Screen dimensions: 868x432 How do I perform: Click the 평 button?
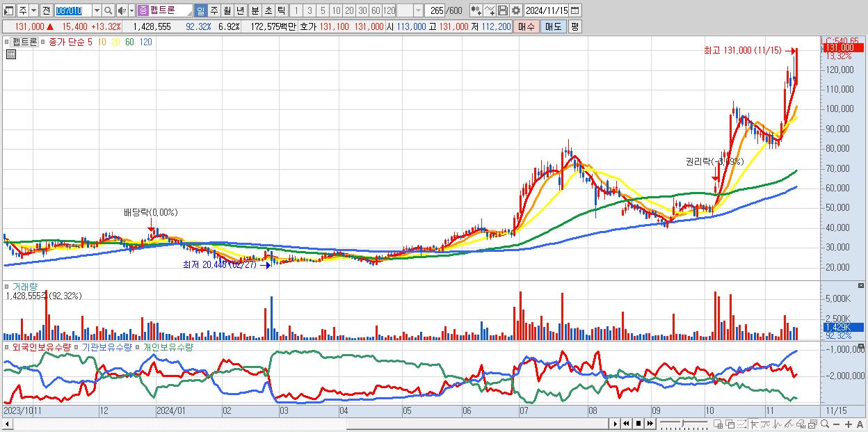[574, 26]
